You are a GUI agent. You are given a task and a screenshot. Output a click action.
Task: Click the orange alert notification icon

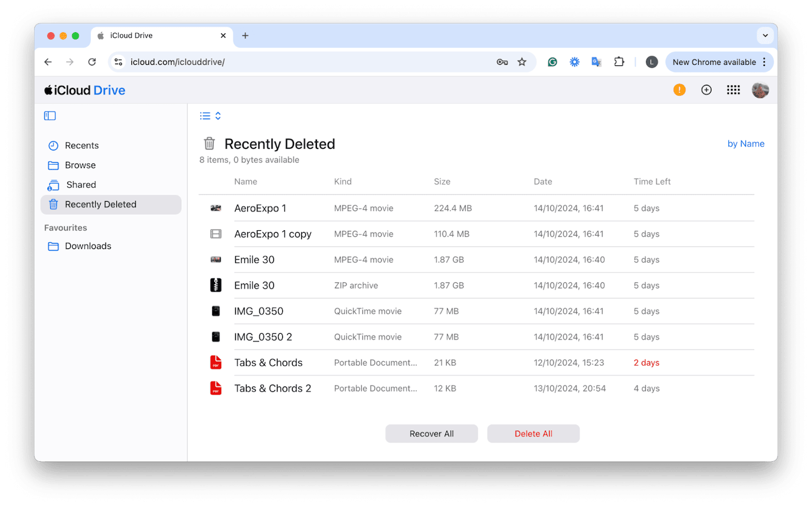[679, 90]
